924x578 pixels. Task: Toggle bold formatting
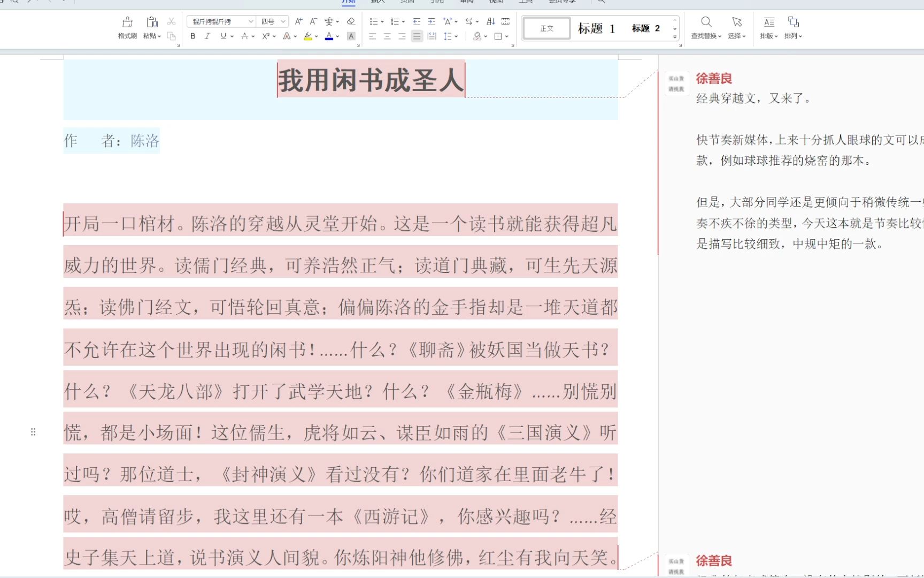[193, 36]
